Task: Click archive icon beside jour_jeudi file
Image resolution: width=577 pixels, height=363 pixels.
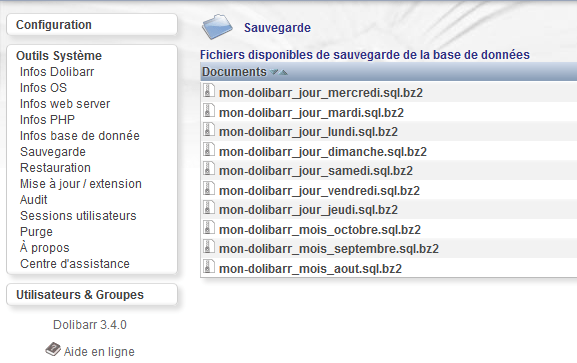Action: pos(208,208)
